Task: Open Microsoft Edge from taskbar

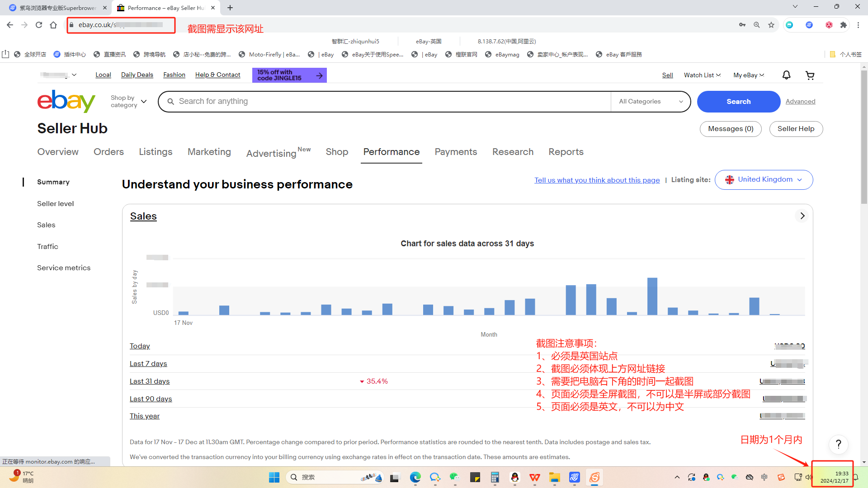Action: 415,477
